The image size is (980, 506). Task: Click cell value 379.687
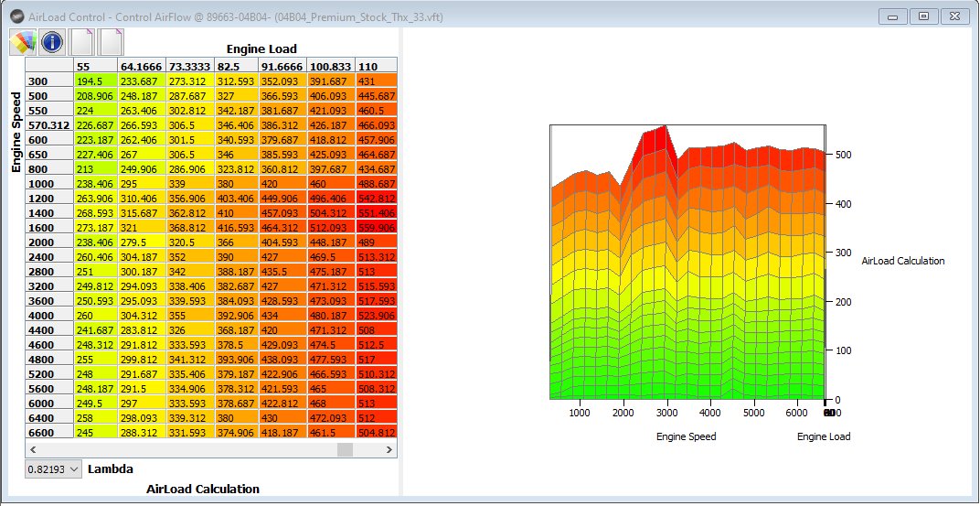tap(283, 140)
